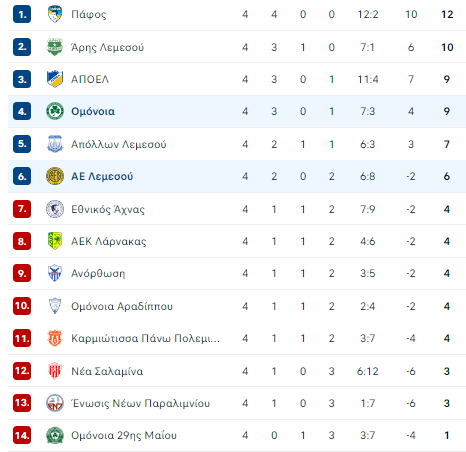Screen dimensions: 466x452
Task: Select Πάφος 12 points total
Action: coord(447,14)
